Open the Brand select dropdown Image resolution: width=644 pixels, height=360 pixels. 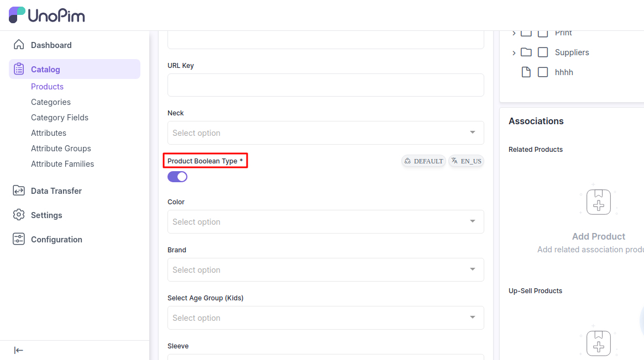326,270
